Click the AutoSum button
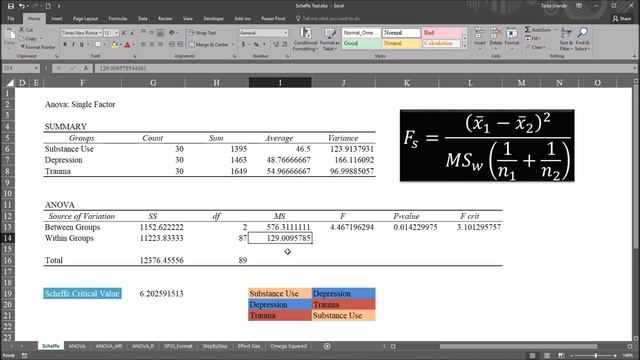The image size is (640, 360). pyautogui.click(x=538, y=30)
